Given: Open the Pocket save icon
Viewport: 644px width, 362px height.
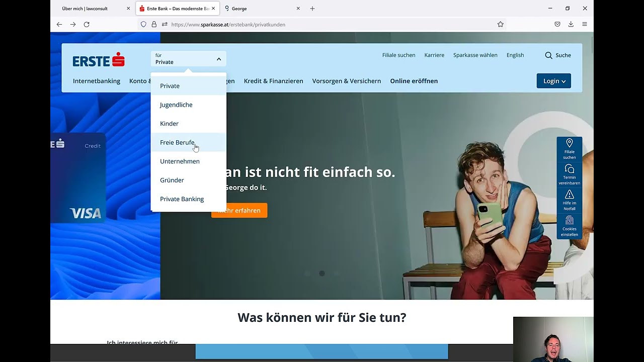Looking at the screenshot, I should [557, 24].
